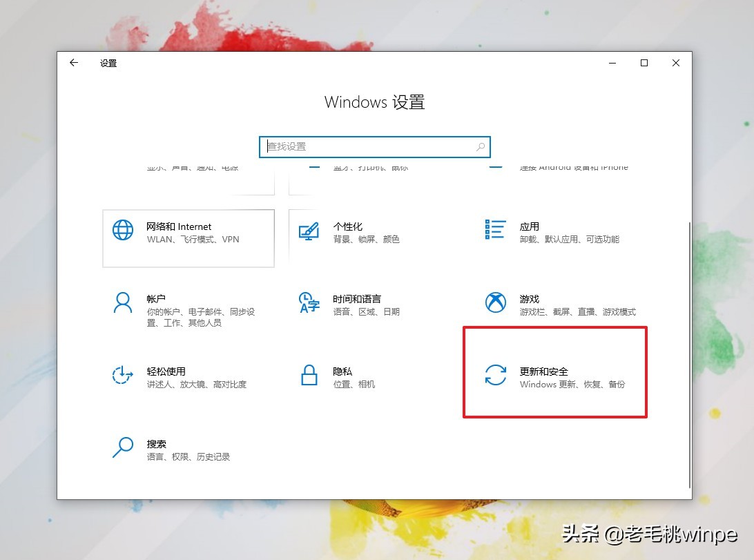Click the settings window vertical scrollbar
This screenshot has height=560, width=754.
[690, 355]
